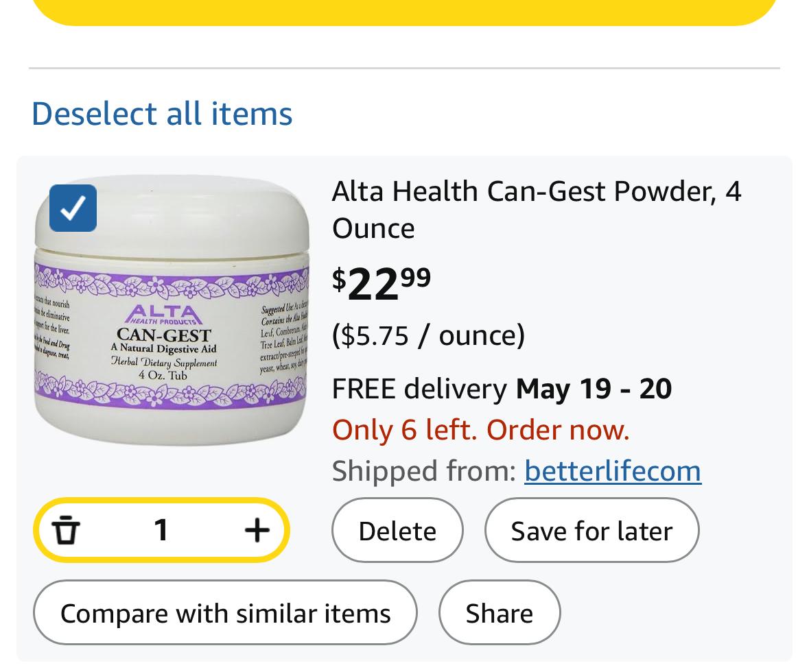Click the $22.99 price

pos(382,283)
